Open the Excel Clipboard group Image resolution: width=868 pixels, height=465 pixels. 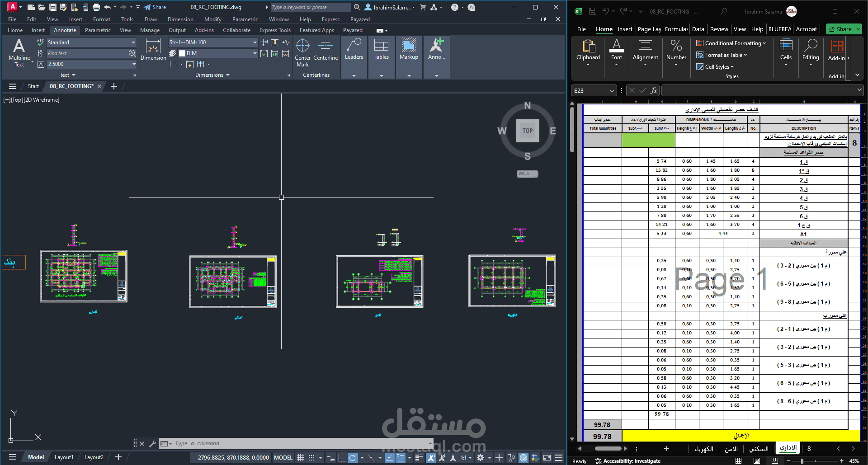[x=588, y=53]
